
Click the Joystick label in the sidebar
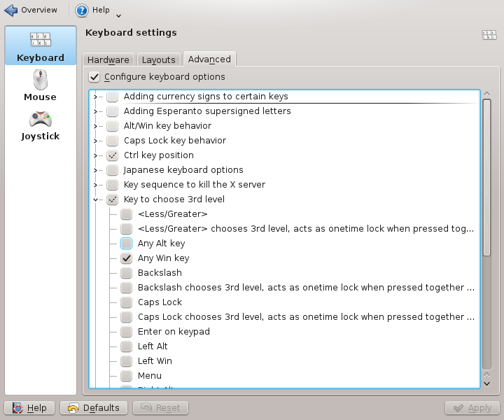(40, 136)
